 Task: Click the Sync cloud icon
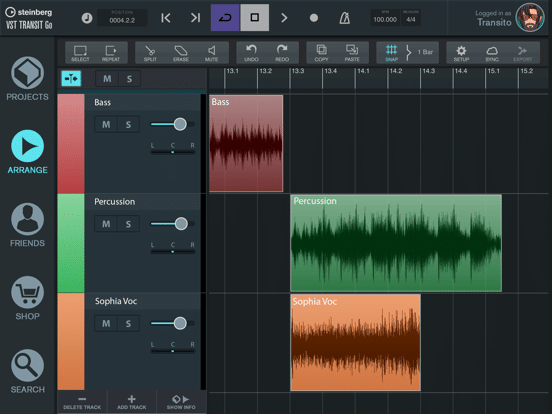point(492,53)
